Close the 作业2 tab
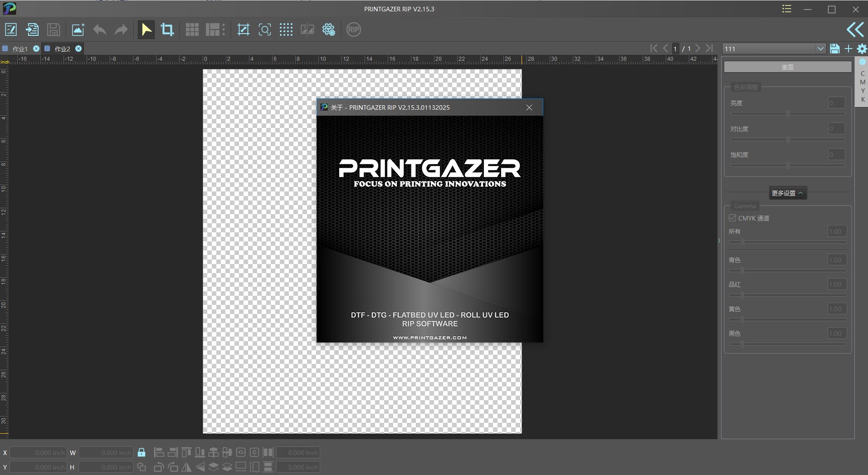This screenshot has width=868, height=475. [x=78, y=49]
